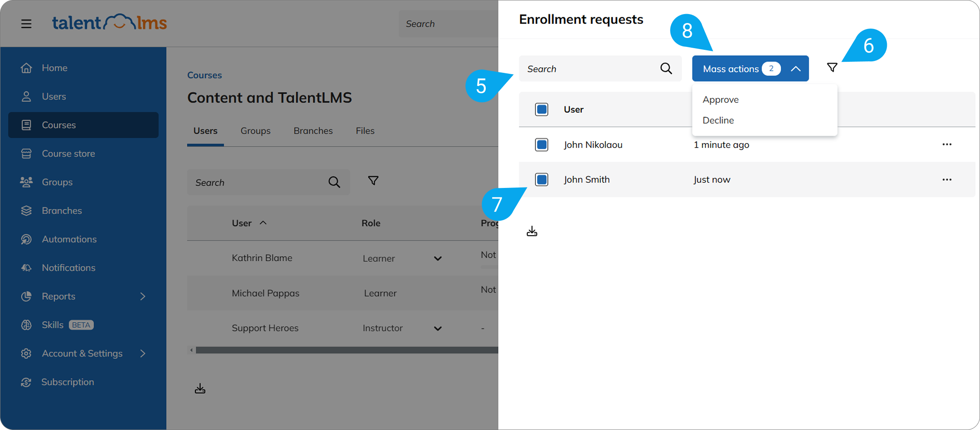Click the Subscription icon

coord(26,382)
